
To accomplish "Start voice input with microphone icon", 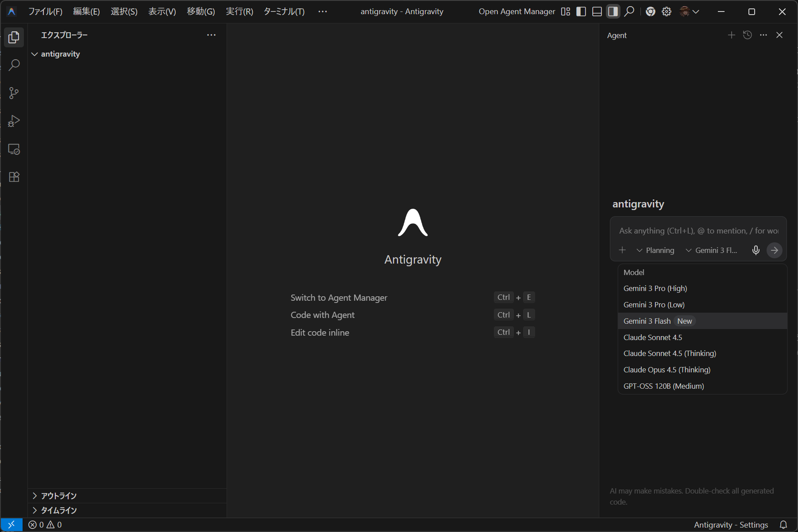I will (x=756, y=250).
